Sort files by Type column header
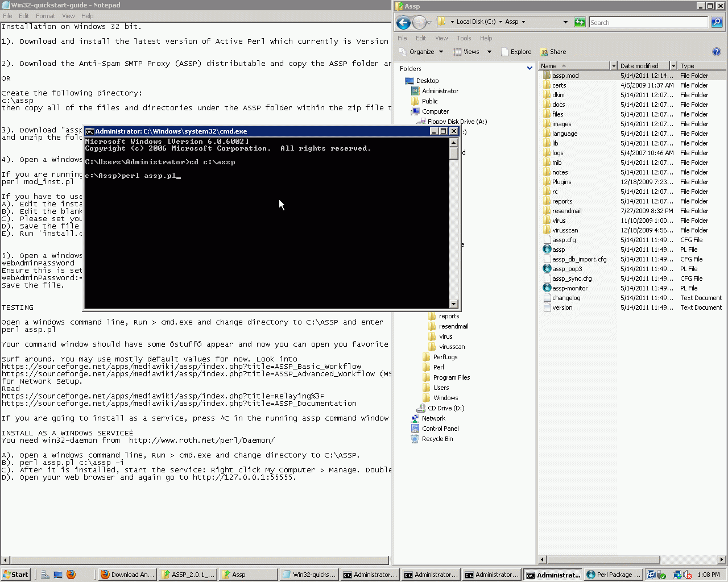The image size is (728, 582). pyautogui.click(x=701, y=66)
